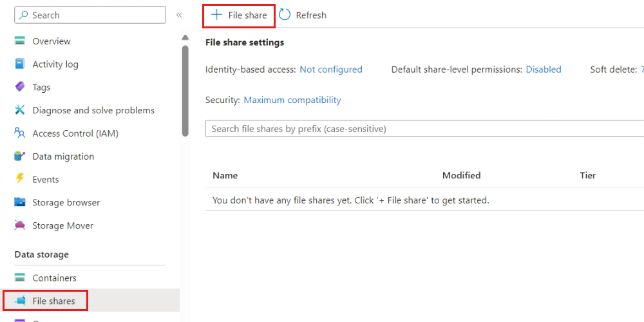Select the Events lightning bolt icon
This screenshot has height=322, width=644.
pos(20,180)
